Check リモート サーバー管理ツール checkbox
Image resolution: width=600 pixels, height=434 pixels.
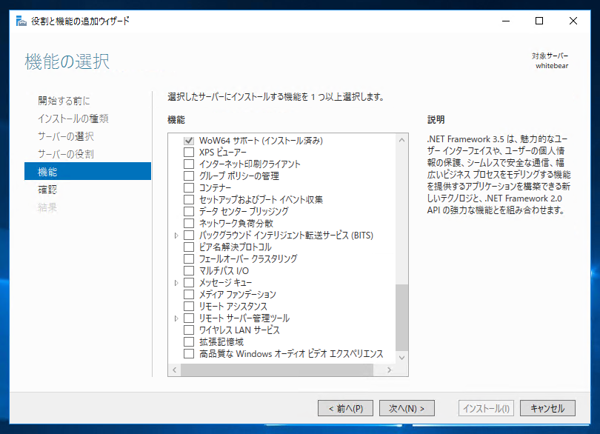[x=189, y=318]
